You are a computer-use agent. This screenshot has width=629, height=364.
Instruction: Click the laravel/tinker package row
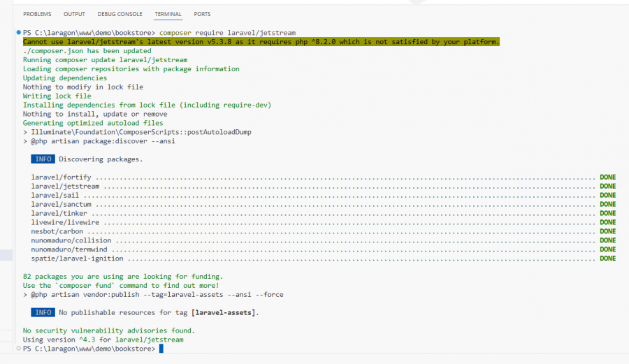pyautogui.click(x=324, y=213)
